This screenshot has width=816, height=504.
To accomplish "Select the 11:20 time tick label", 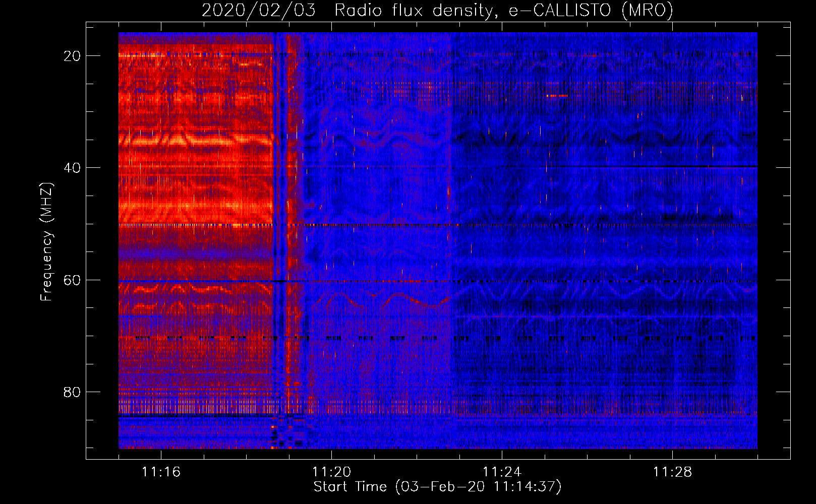I will pos(331,472).
